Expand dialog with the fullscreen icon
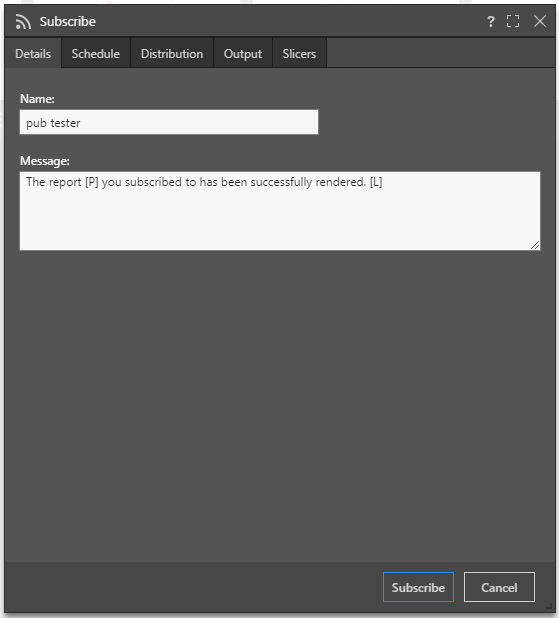The image size is (559, 618). click(513, 21)
